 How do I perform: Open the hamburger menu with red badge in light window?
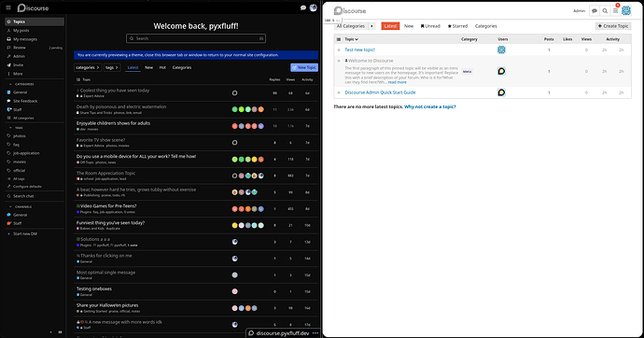[x=615, y=11]
